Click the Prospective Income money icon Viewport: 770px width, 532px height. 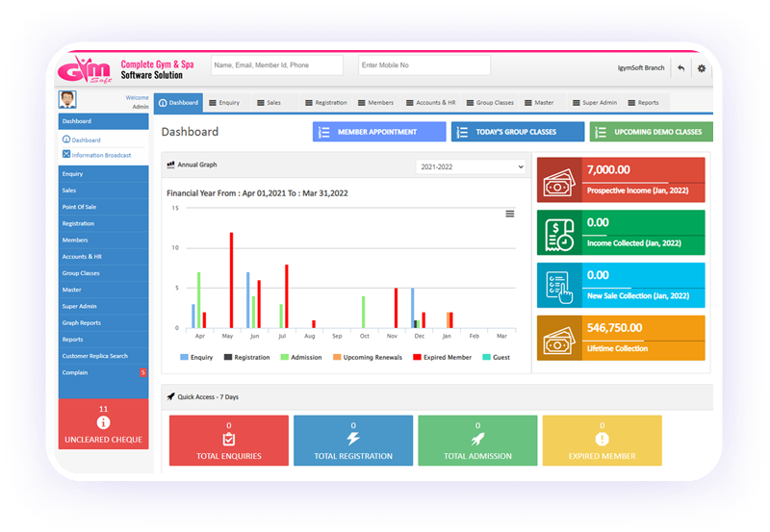559,182
